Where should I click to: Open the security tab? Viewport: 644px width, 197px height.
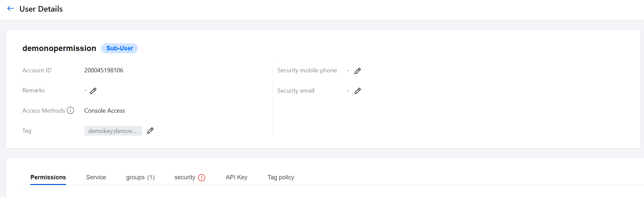click(185, 177)
